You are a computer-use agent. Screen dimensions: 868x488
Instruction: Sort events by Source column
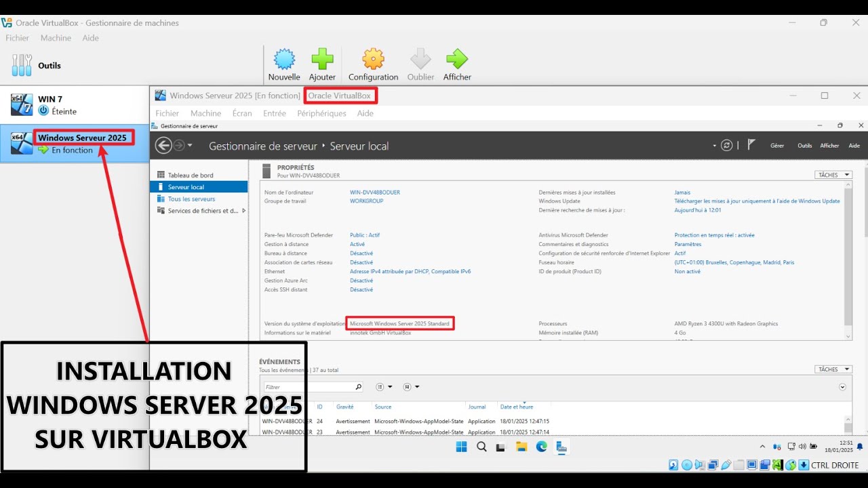[x=383, y=407]
